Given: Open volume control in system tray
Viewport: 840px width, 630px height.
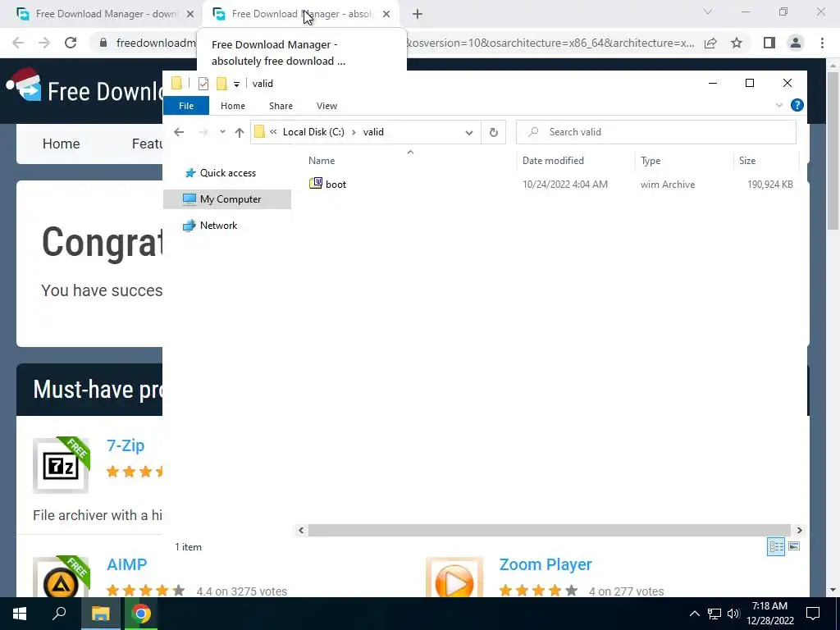Looking at the screenshot, I should point(733,614).
